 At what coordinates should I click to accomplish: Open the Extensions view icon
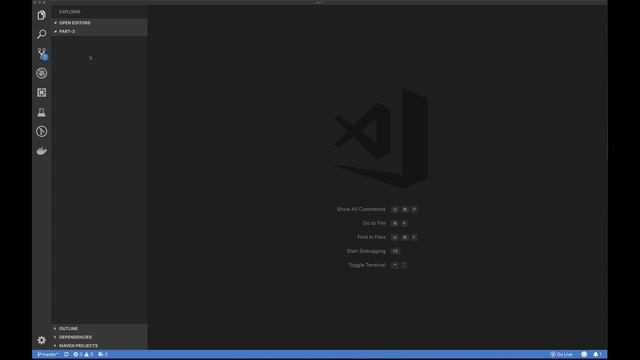[42, 93]
